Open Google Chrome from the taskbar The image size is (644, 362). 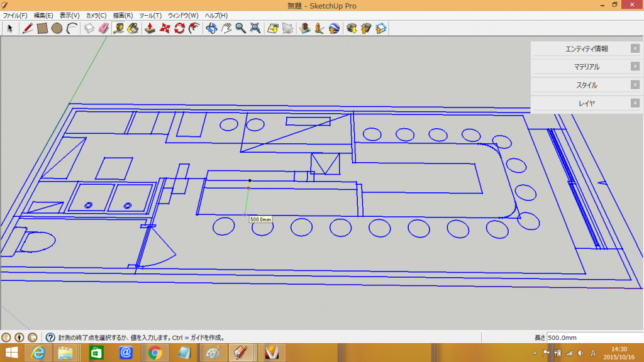pos(155,353)
